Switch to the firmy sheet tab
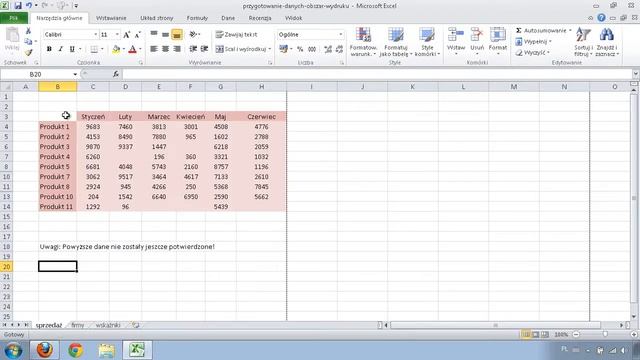 tap(78, 325)
